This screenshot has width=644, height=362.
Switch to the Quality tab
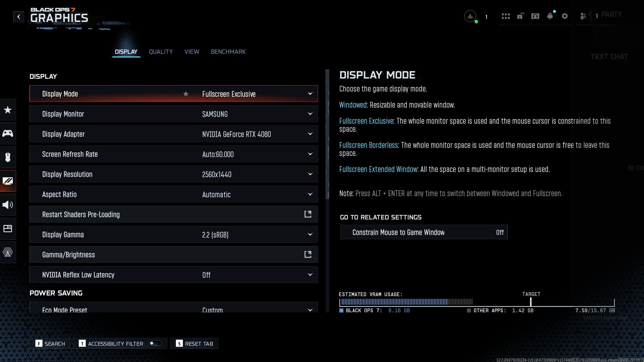[x=161, y=52]
